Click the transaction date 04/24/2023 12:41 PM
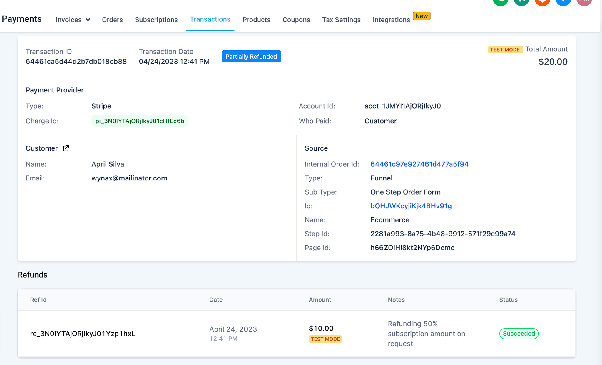Image resolution: width=602 pixels, height=365 pixels. click(174, 61)
